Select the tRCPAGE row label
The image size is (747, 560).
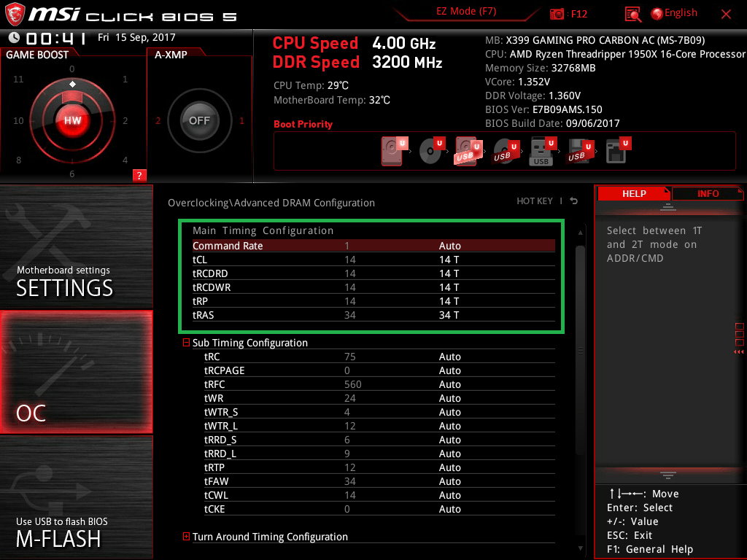pyautogui.click(x=225, y=370)
